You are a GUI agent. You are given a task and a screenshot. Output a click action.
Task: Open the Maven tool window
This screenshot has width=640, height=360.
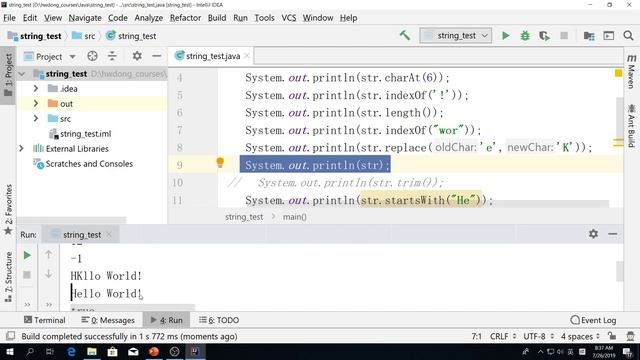click(x=631, y=72)
